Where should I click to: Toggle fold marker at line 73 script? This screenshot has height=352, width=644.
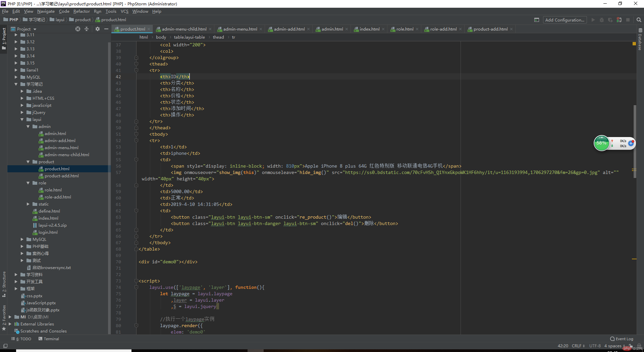point(136,281)
